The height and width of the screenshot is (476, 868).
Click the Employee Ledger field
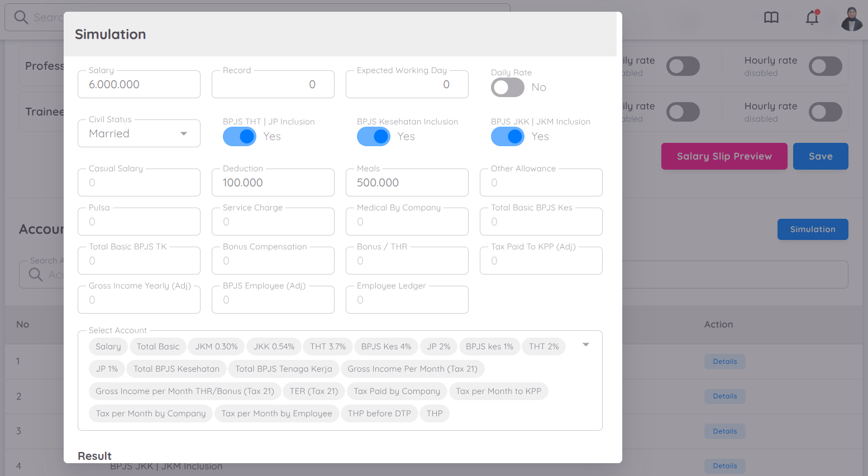tap(407, 300)
